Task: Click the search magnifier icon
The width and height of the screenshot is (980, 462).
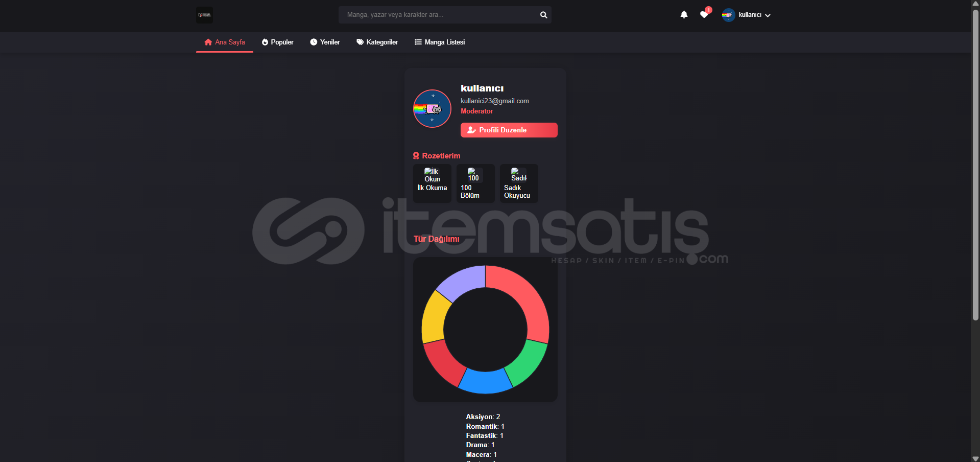Action: (x=543, y=15)
